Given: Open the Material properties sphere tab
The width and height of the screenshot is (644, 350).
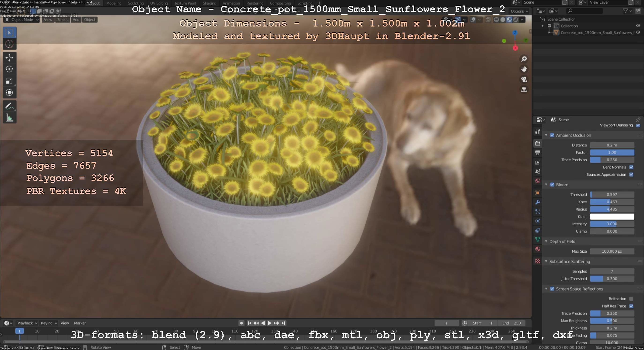Looking at the screenshot, I should [x=538, y=249].
